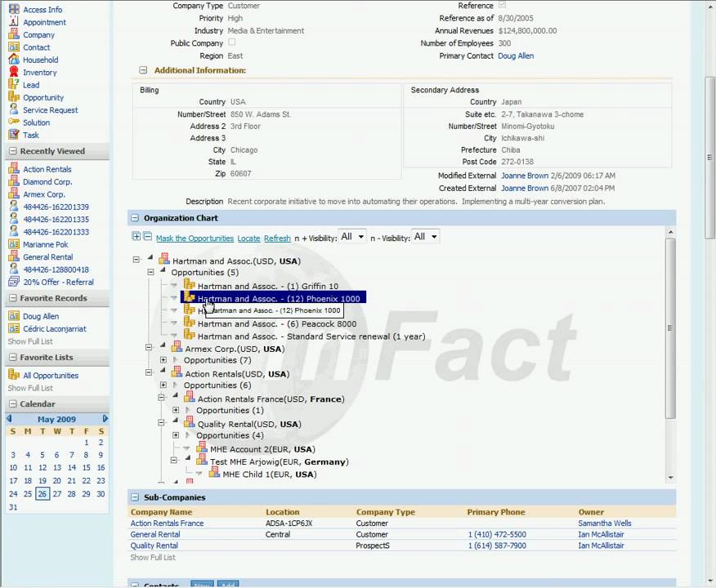The width and height of the screenshot is (716, 588).
Task: Click the Locate link
Action: pos(248,238)
